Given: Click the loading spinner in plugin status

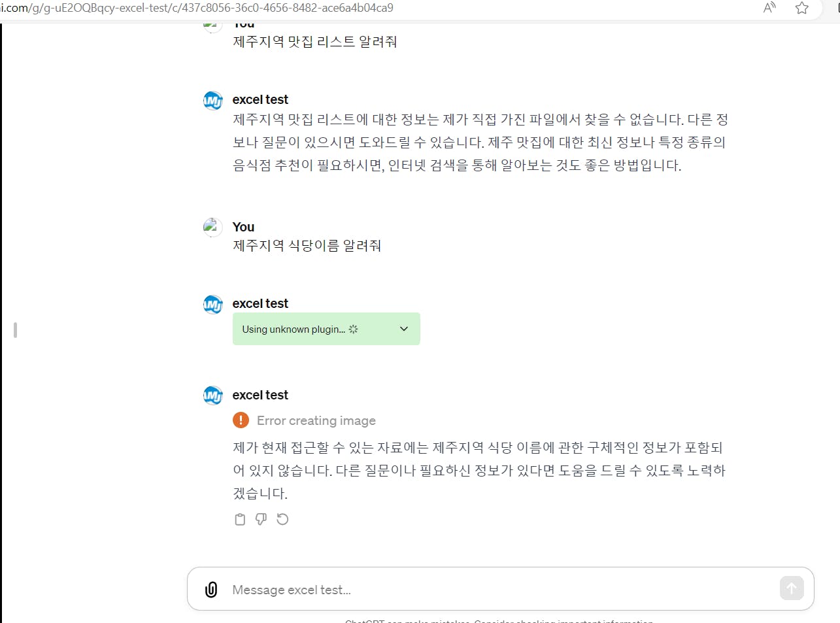Looking at the screenshot, I should 354,329.
